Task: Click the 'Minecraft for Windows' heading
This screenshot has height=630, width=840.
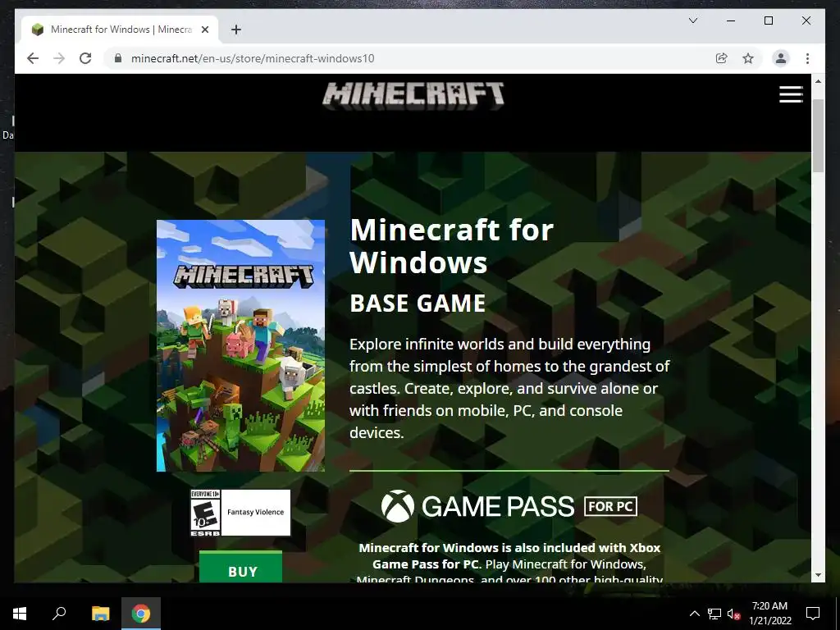Action: tap(452, 246)
